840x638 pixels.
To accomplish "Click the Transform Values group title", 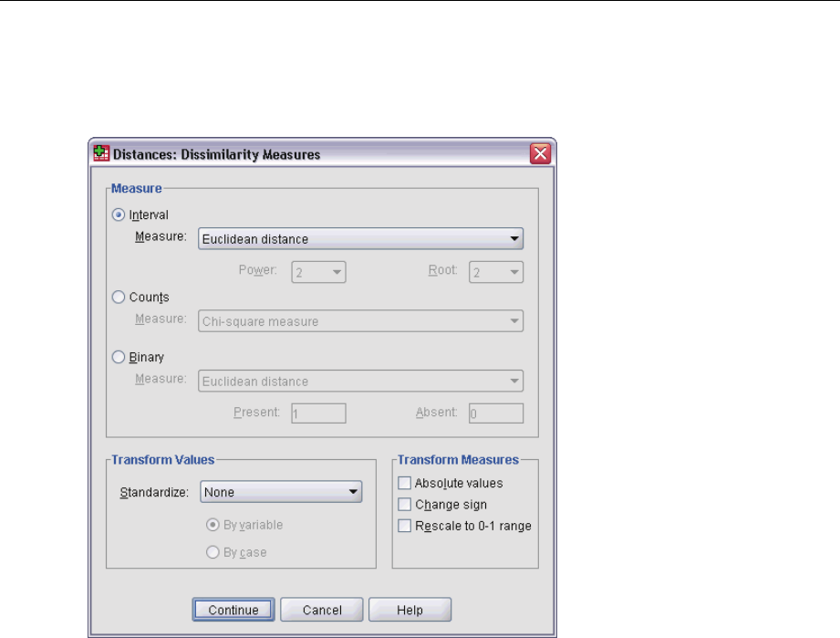I will [163, 460].
